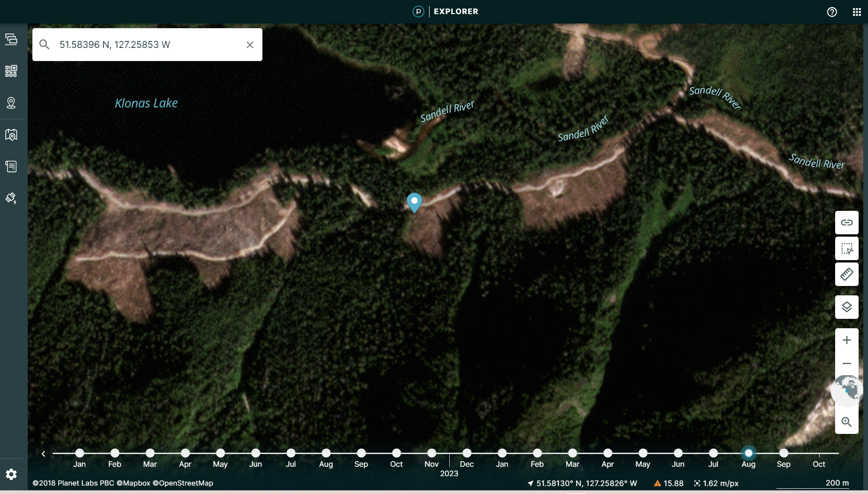Screen dimensions: 868x494
Task: Go to earlier timeline dates with left chevron
Action: pyautogui.click(x=43, y=454)
